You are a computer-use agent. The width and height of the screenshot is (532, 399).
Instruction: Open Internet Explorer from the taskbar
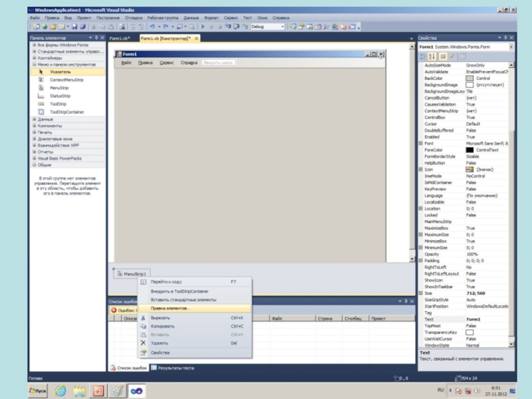click(x=61, y=390)
